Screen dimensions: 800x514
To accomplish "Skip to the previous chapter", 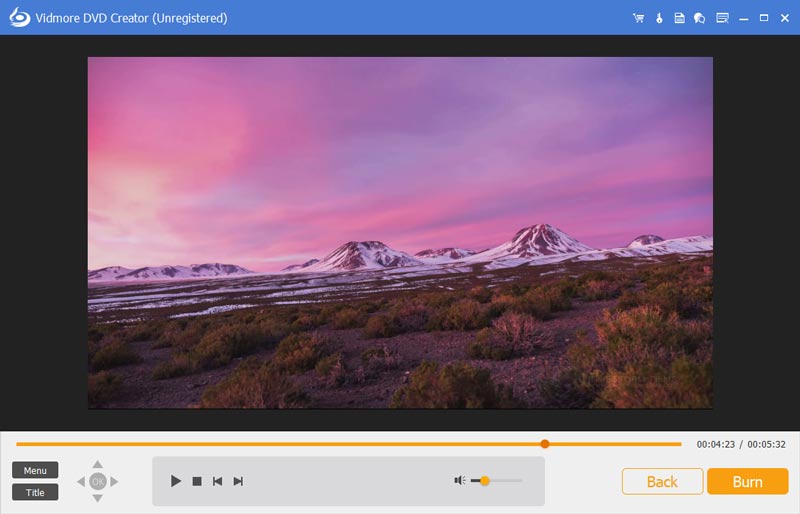I will coord(217,481).
